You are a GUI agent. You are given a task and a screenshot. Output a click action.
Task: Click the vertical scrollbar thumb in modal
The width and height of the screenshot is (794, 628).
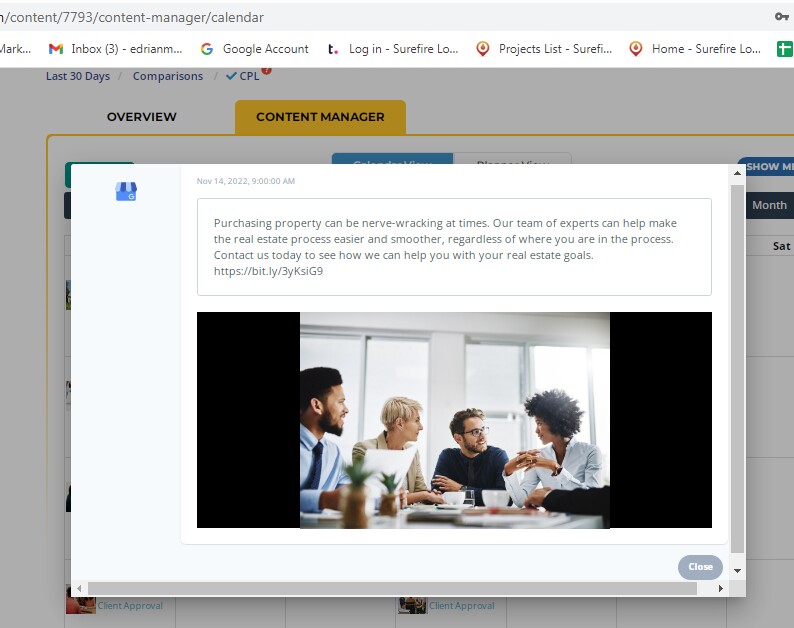pos(737,369)
